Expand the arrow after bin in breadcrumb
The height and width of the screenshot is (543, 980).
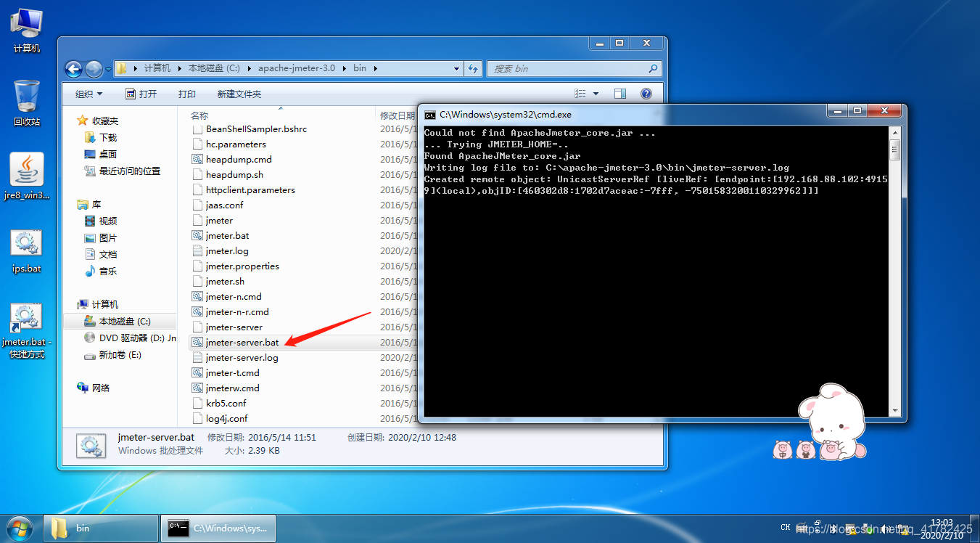375,68
